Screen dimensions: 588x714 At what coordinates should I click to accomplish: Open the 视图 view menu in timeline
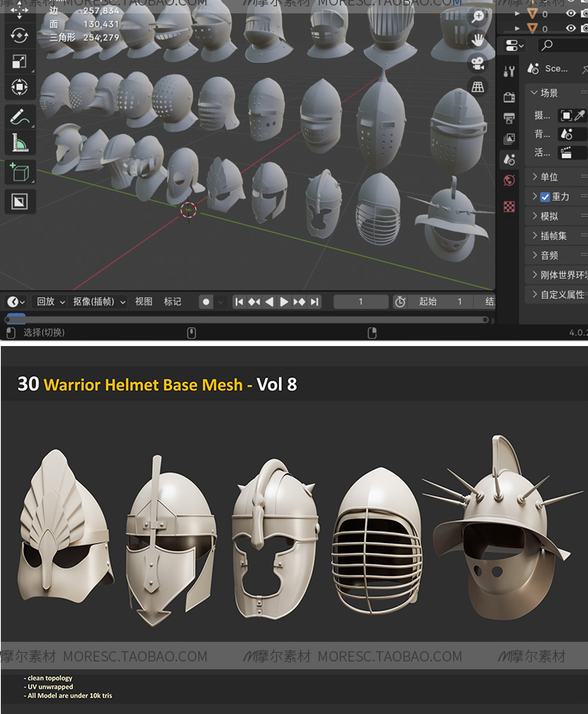[143, 301]
